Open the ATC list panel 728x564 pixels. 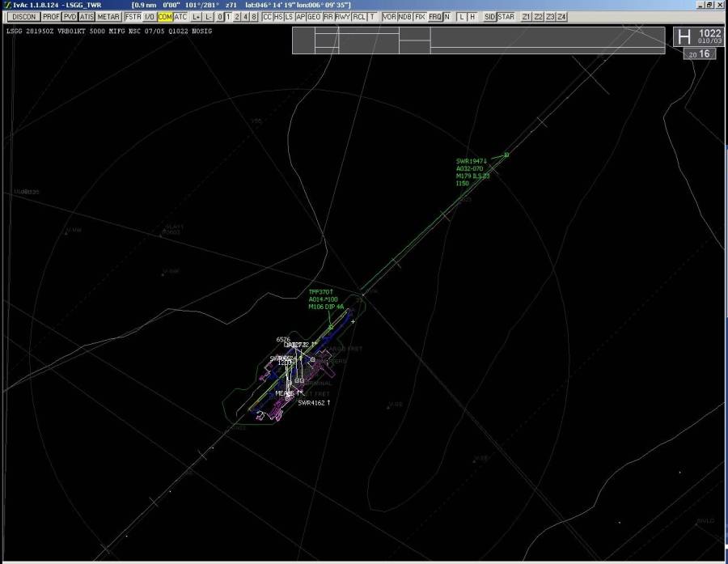pos(180,17)
